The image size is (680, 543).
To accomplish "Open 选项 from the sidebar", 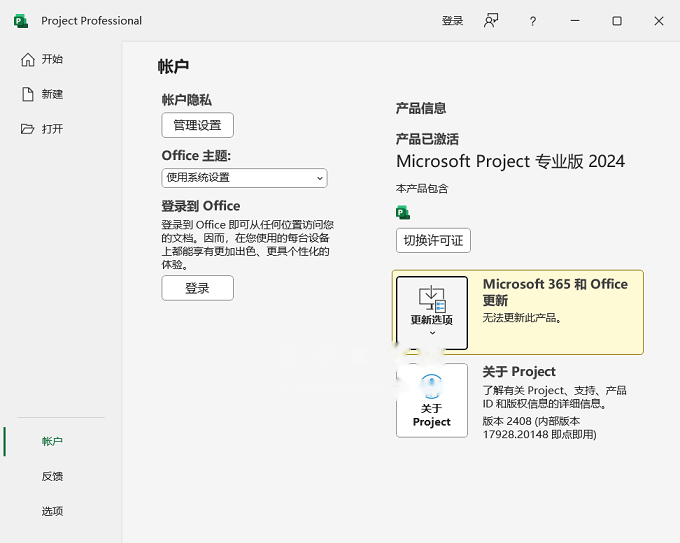I will [x=52, y=511].
